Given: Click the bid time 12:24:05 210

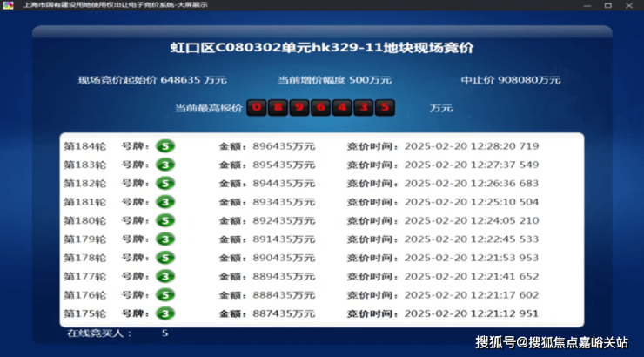Looking at the screenshot, I should (x=505, y=220).
